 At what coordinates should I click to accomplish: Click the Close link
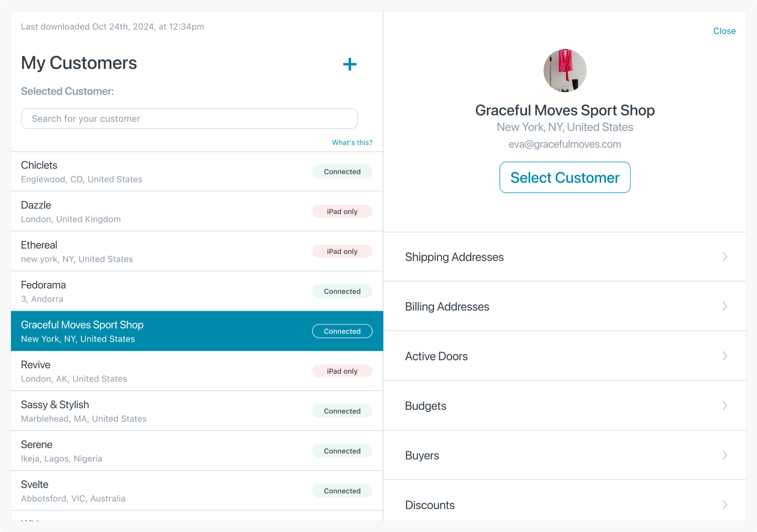click(x=724, y=31)
